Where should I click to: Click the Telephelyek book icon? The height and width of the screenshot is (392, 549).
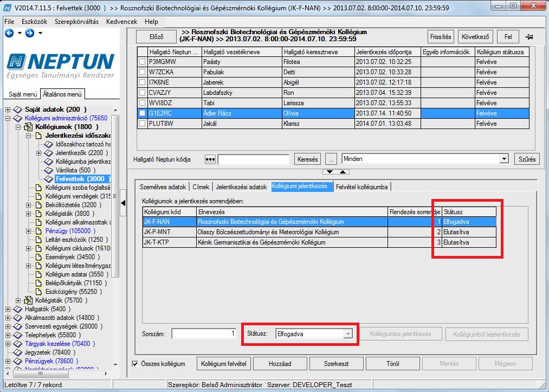[x=17, y=335]
